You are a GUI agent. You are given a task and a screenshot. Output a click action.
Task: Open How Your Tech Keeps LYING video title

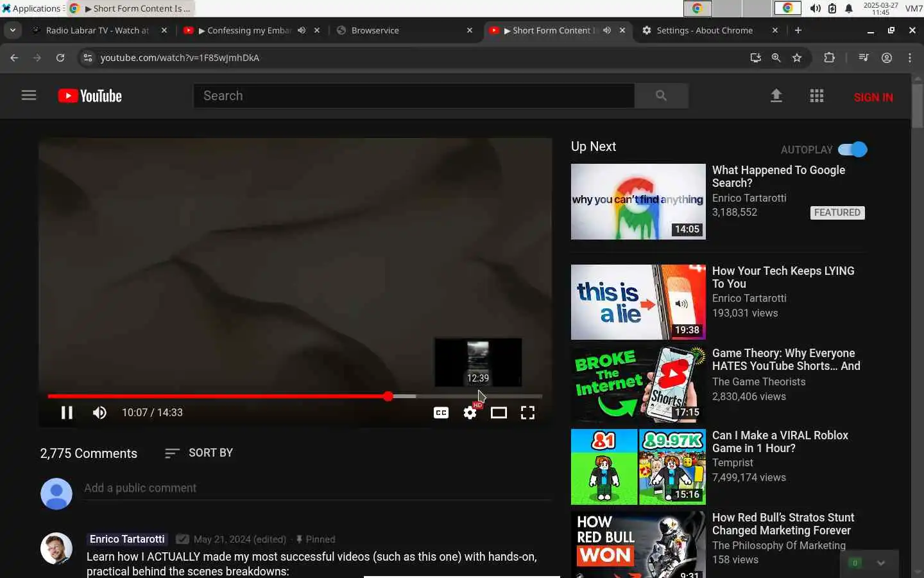point(783,277)
